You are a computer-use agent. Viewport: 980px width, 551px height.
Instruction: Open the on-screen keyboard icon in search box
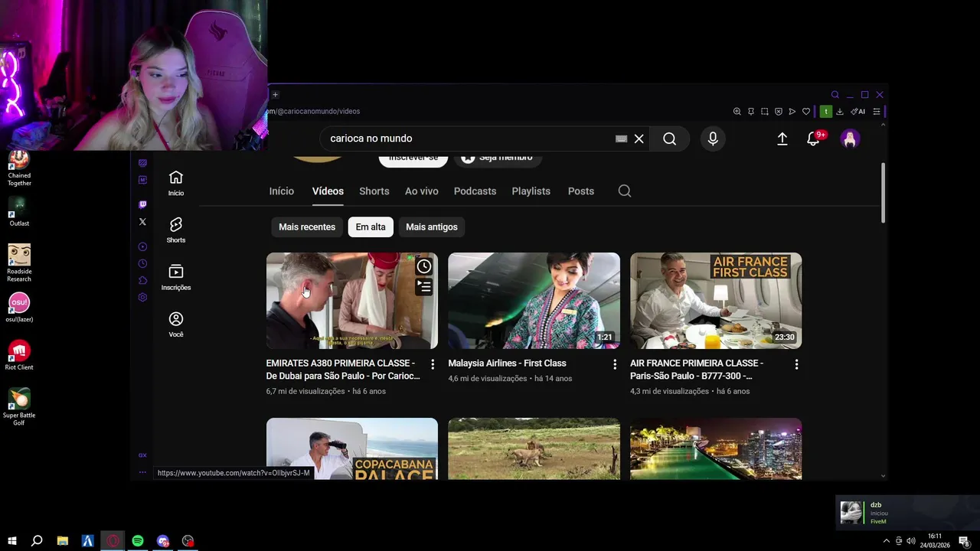tap(621, 139)
